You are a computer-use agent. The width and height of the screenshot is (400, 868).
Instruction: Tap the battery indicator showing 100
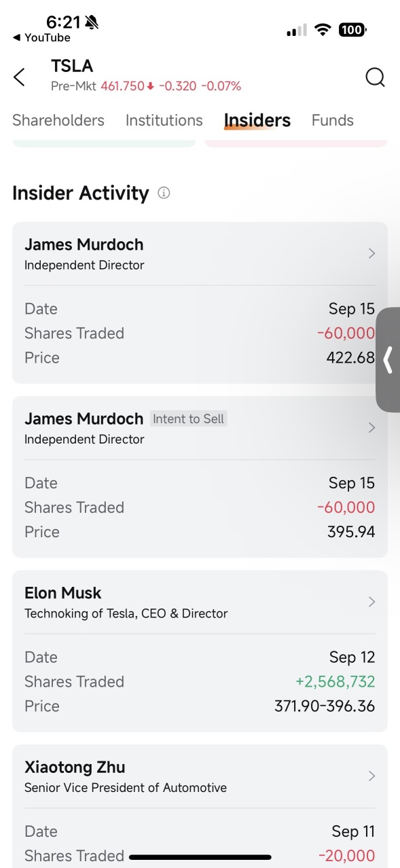pos(352,29)
